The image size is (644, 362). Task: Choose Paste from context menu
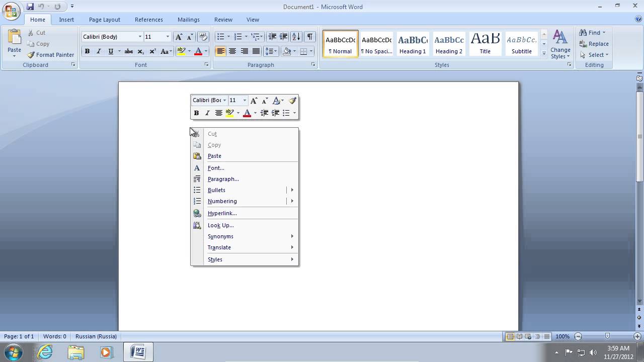click(245, 156)
